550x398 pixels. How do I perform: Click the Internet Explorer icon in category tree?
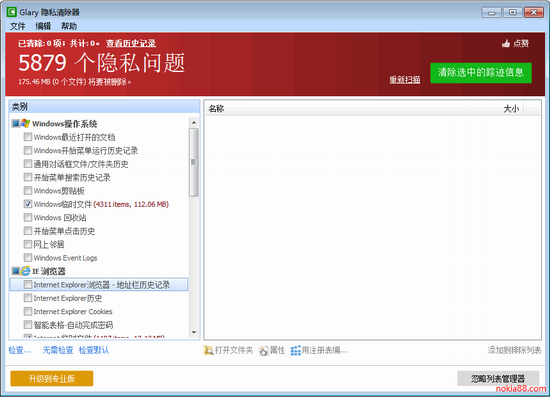(x=25, y=271)
